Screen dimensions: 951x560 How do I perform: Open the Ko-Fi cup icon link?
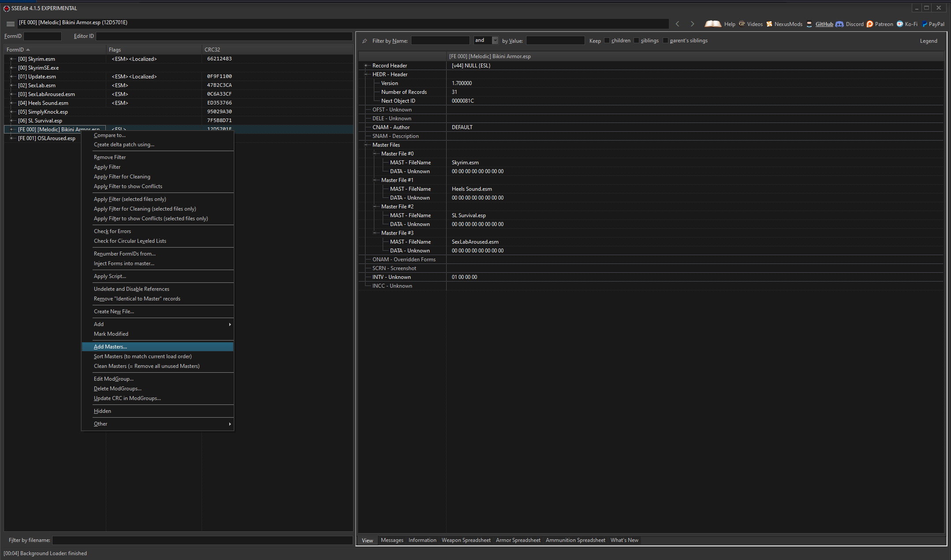tap(900, 24)
